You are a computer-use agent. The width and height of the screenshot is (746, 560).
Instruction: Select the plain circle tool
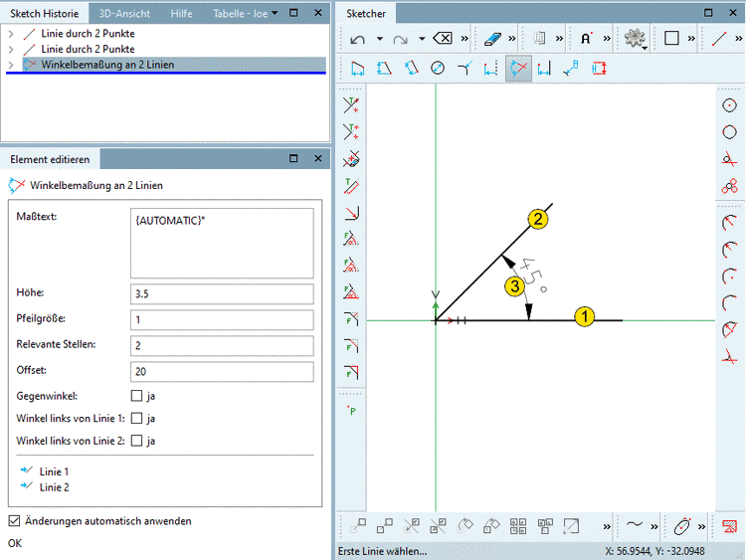click(729, 131)
